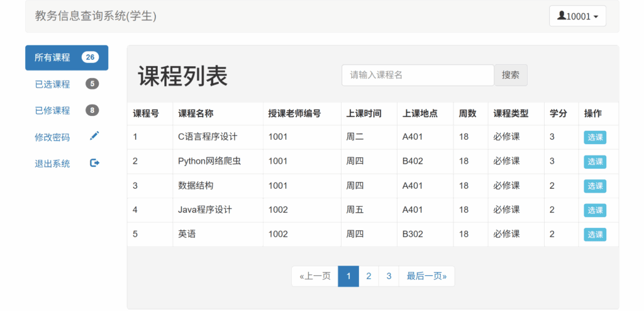
Task: Click credit value 3 in the Python row
Action: click(x=552, y=161)
